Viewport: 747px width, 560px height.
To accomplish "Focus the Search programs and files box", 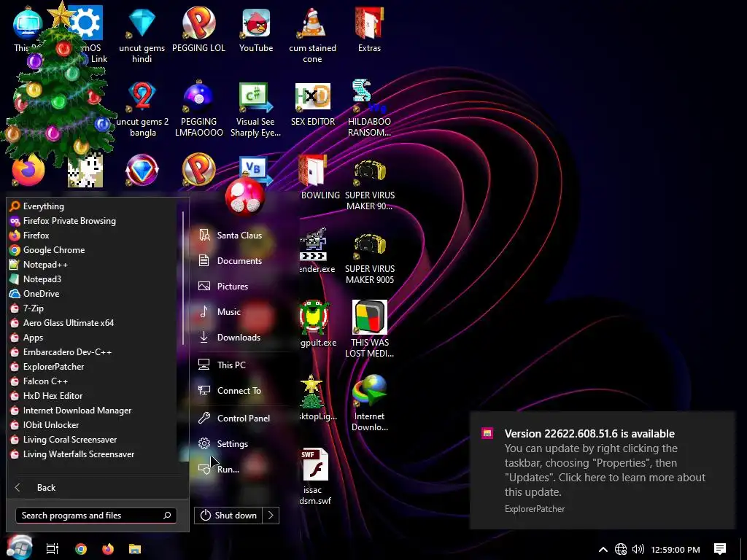I will 96,516.
